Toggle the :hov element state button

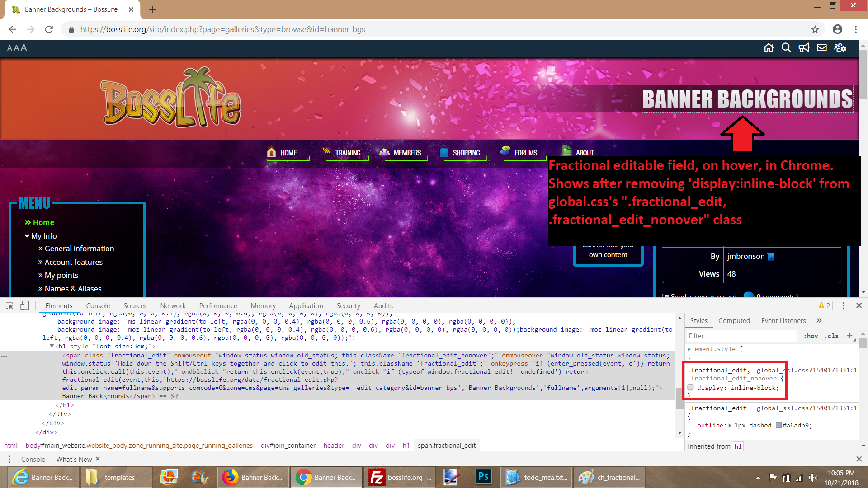811,336
